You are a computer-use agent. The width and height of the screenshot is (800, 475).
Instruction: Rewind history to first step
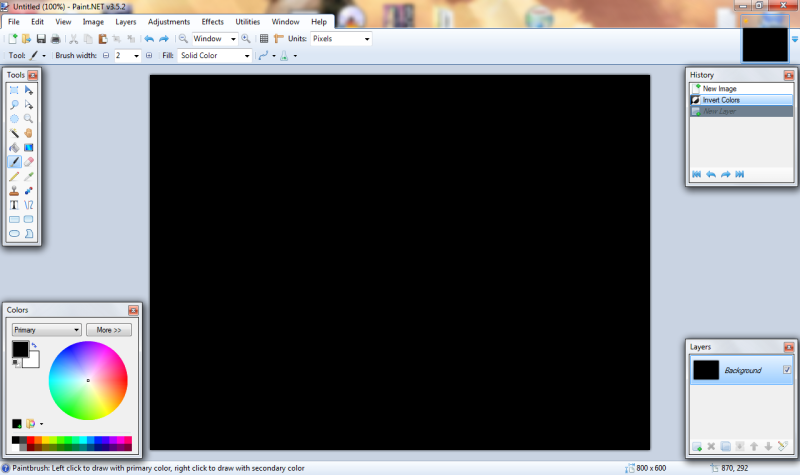696,174
